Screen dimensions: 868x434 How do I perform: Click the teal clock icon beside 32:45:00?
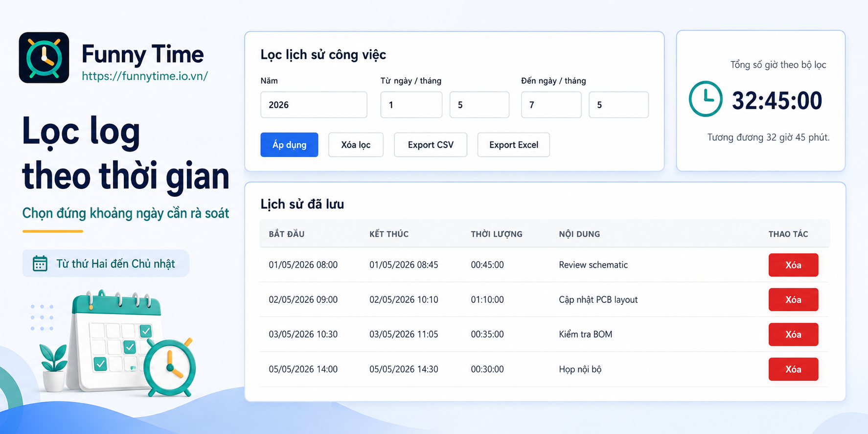[705, 99]
